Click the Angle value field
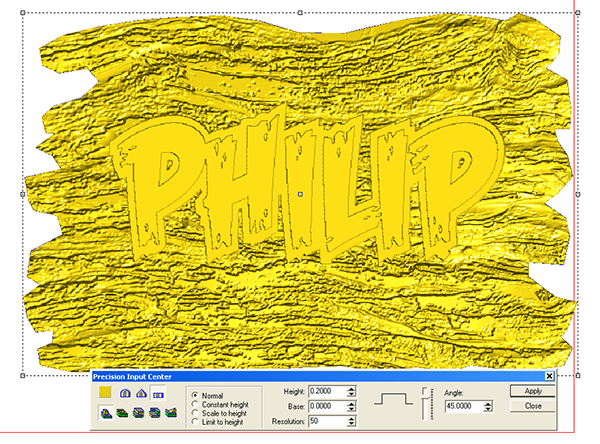600x444 pixels. (x=464, y=406)
